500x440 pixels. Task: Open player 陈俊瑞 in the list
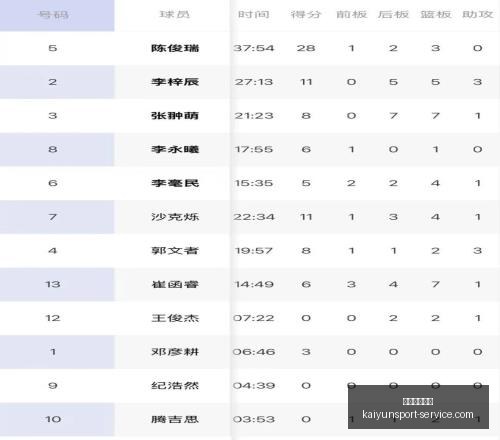[175, 48]
